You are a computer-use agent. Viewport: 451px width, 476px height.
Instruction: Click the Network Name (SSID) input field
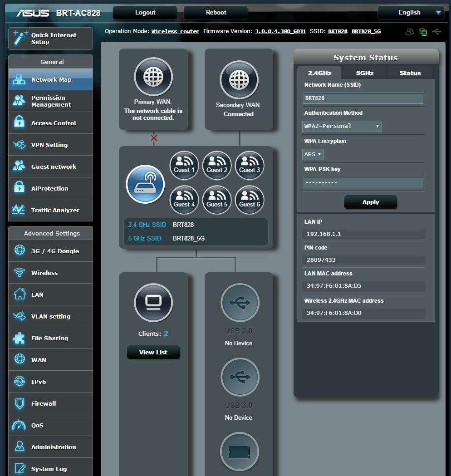363,98
